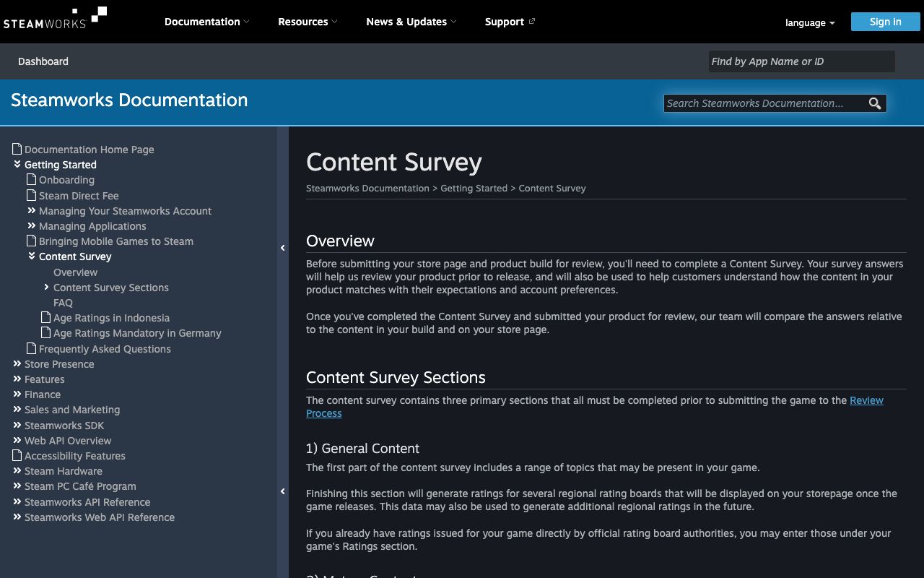
Task: Open the News & Updates menu
Action: (411, 22)
